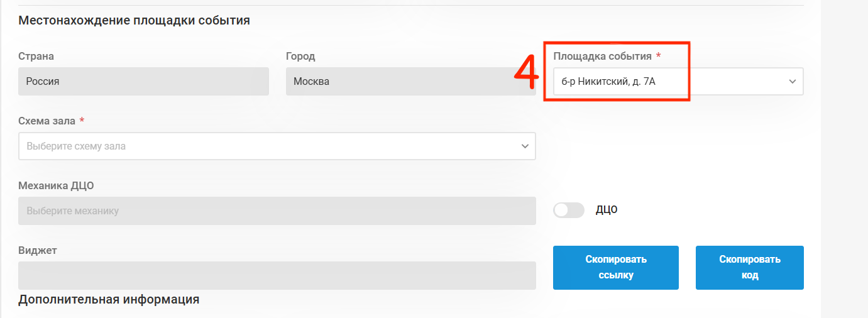
Task: Click the Площадка события label
Action: [603, 56]
